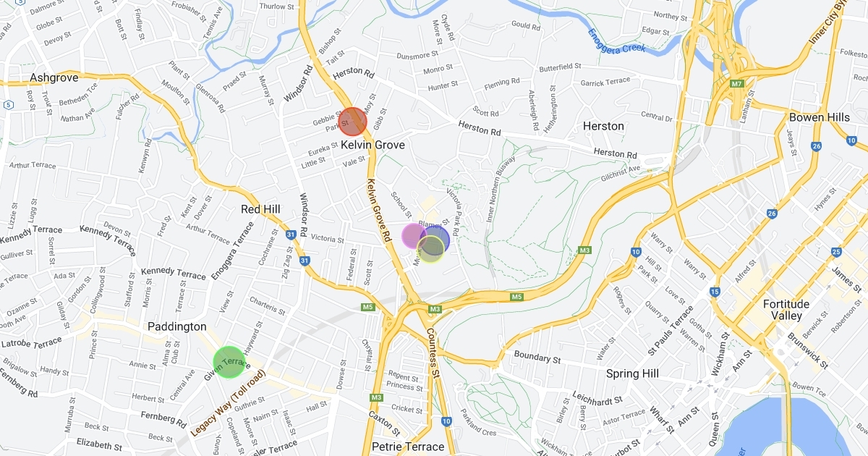Viewport: 868px width, 456px height.
Task: Click the Bowen Hills suburb label
Action: 820,117
